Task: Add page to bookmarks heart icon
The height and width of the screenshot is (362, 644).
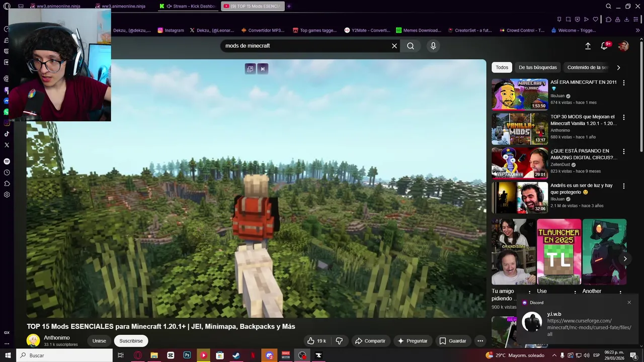Action: [596, 20]
